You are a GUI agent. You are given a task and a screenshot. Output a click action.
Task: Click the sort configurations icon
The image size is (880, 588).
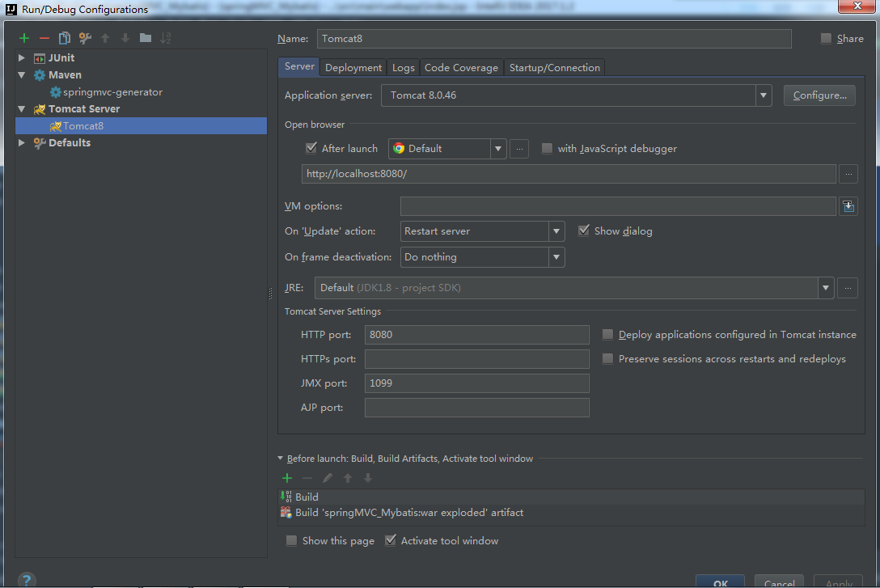pos(166,38)
